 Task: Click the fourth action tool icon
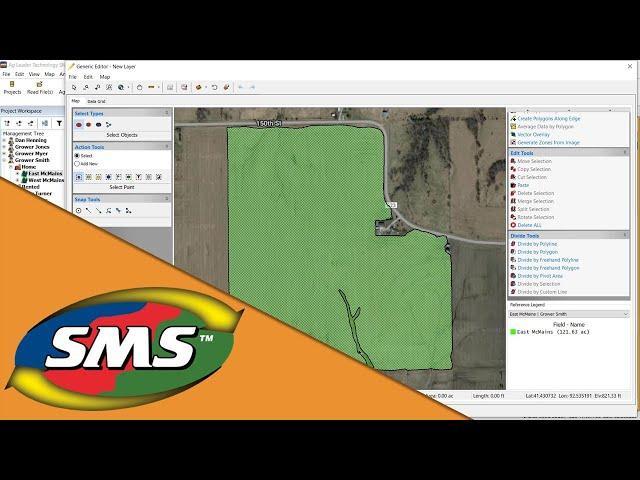coord(109,177)
